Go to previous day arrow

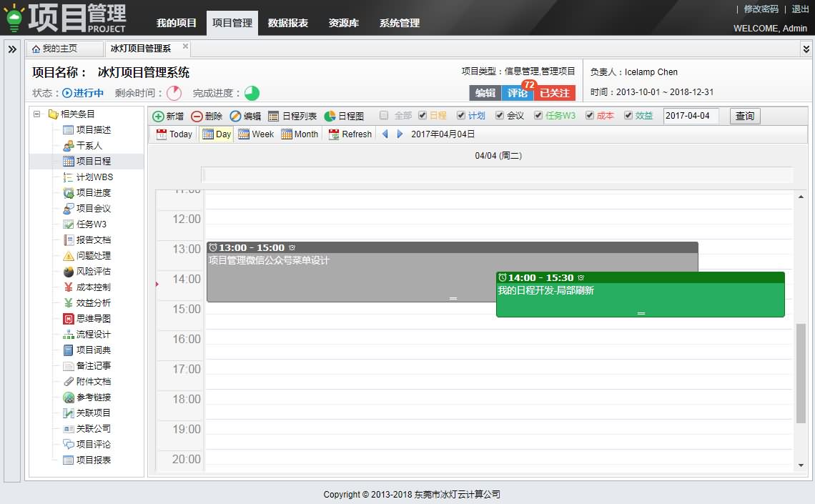point(385,134)
